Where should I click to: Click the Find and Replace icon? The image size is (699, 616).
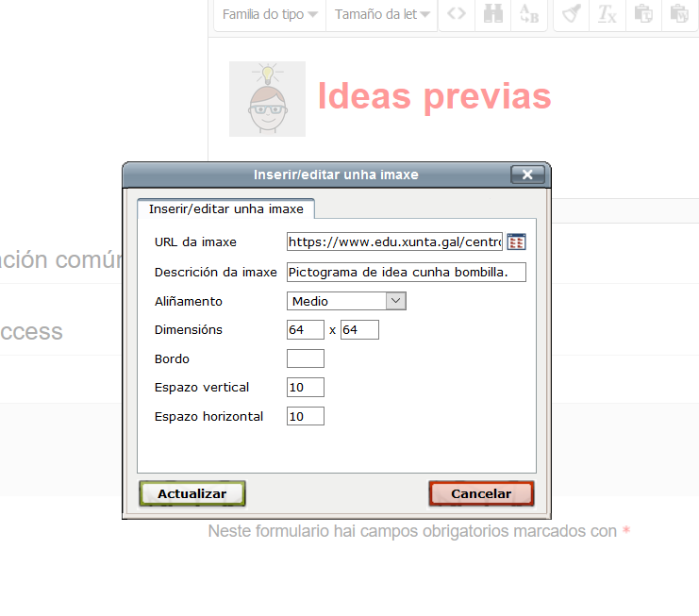coord(526,15)
